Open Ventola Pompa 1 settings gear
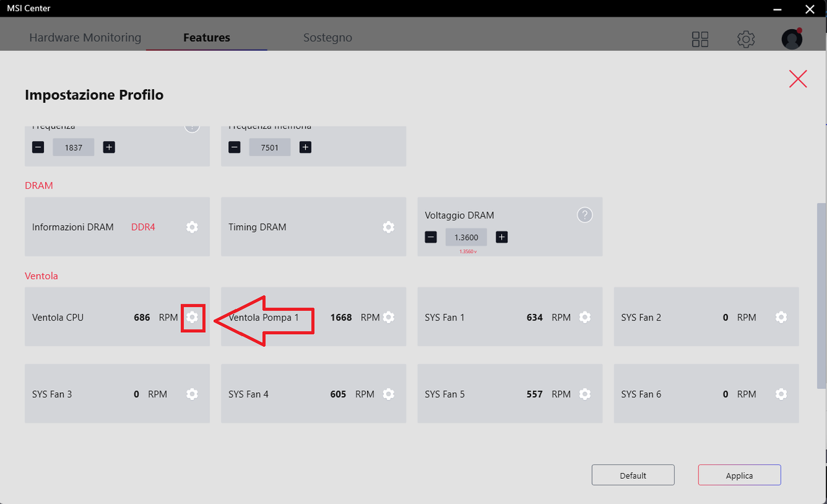The width and height of the screenshot is (827, 504). (388, 317)
